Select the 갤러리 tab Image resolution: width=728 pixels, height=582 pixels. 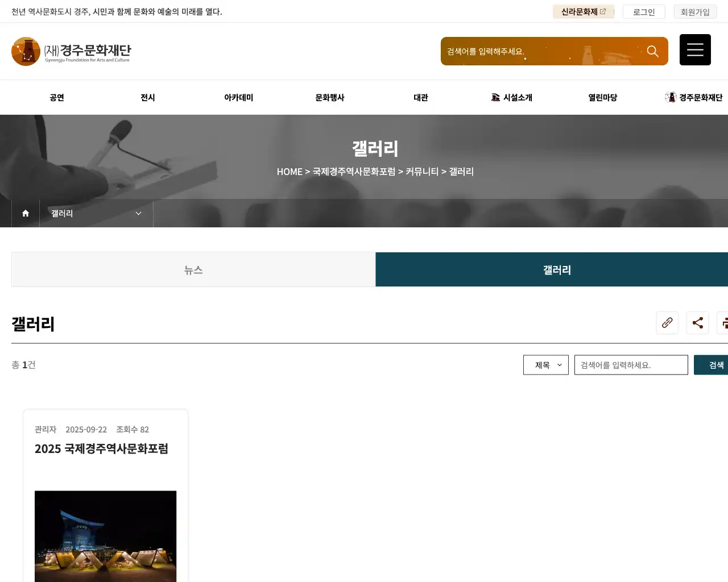pos(556,270)
